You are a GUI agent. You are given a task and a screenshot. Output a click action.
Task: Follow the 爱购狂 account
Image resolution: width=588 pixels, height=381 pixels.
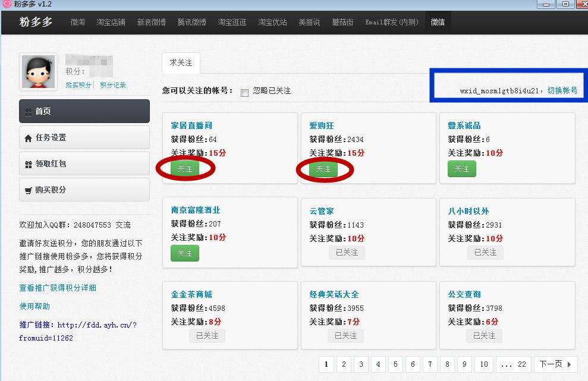pyautogui.click(x=323, y=169)
